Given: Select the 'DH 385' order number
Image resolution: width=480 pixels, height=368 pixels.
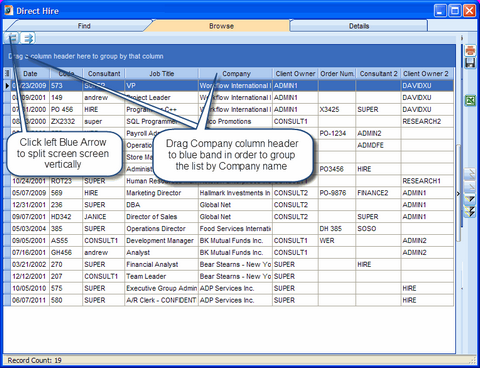Looking at the screenshot, I should click(337, 229).
